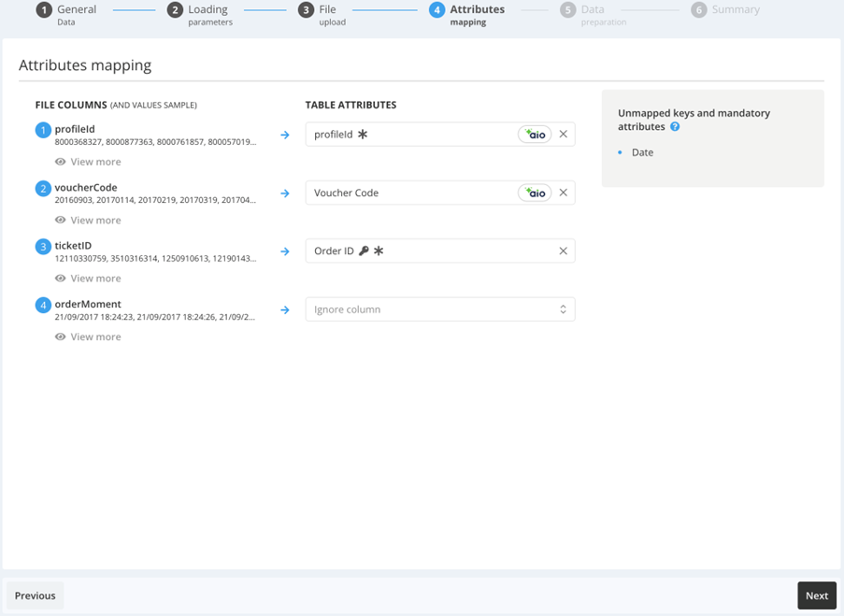Show more sample values for profileId
This screenshot has height=616, width=844.
[x=88, y=162]
